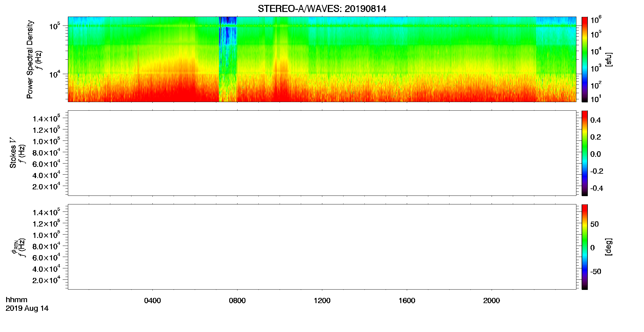Click the 2000 time tick label
The width and height of the screenshot is (644, 332).
pos(491,301)
